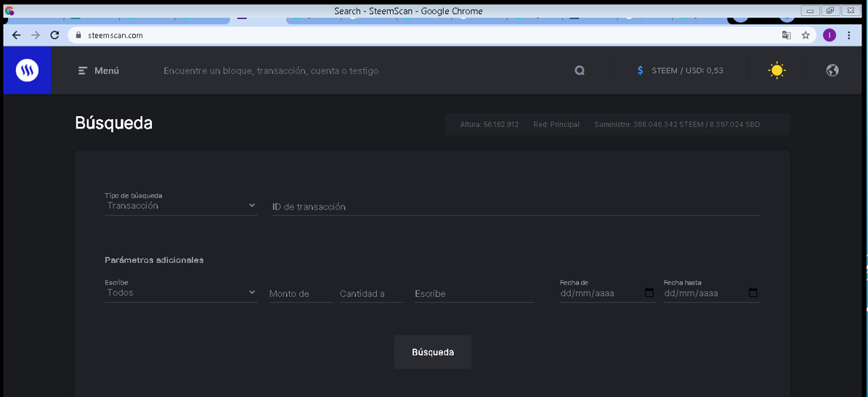Open calendar picker for Fecha de
This screenshot has width=868, height=397.
pos(649,293)
